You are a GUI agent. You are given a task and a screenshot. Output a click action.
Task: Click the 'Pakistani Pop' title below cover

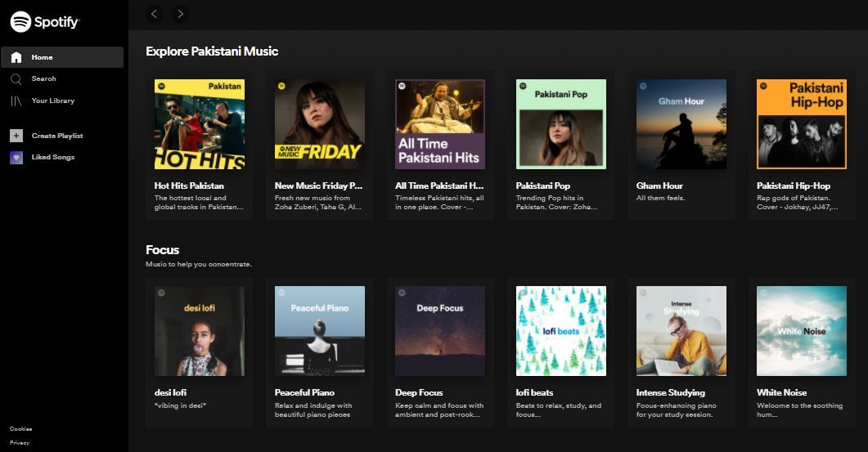[x=543, y=186]
